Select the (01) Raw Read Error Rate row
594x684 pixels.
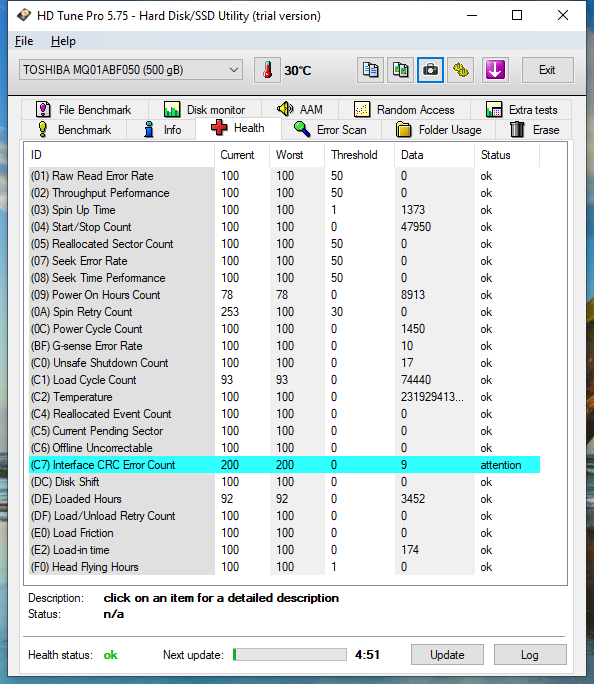pos(284,176)
